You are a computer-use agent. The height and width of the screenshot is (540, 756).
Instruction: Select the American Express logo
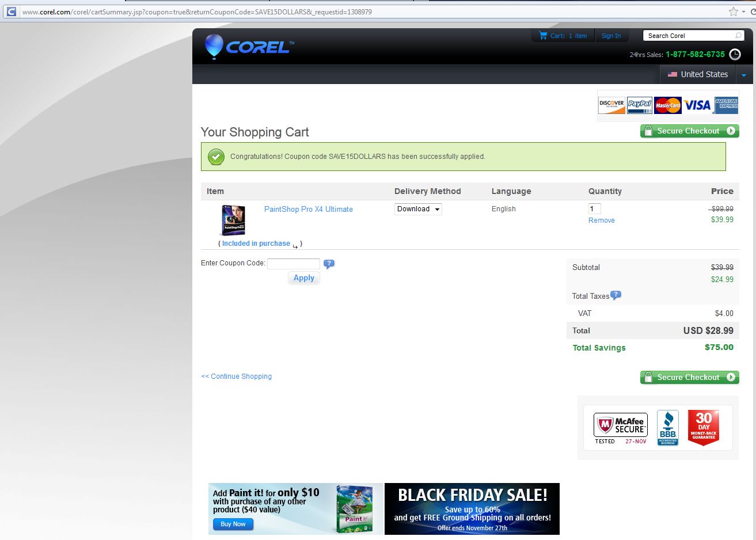tap(726, 105)
